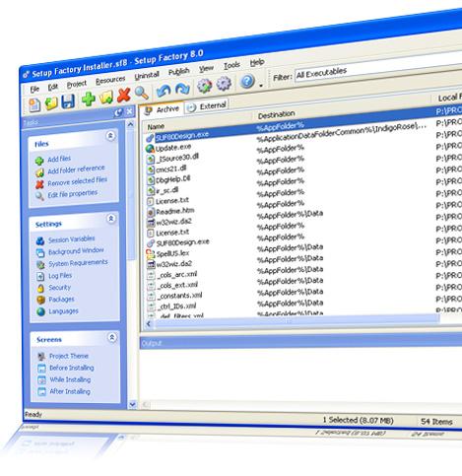
Task: Click the blue Help question mark icon
Action: [247, 81]
